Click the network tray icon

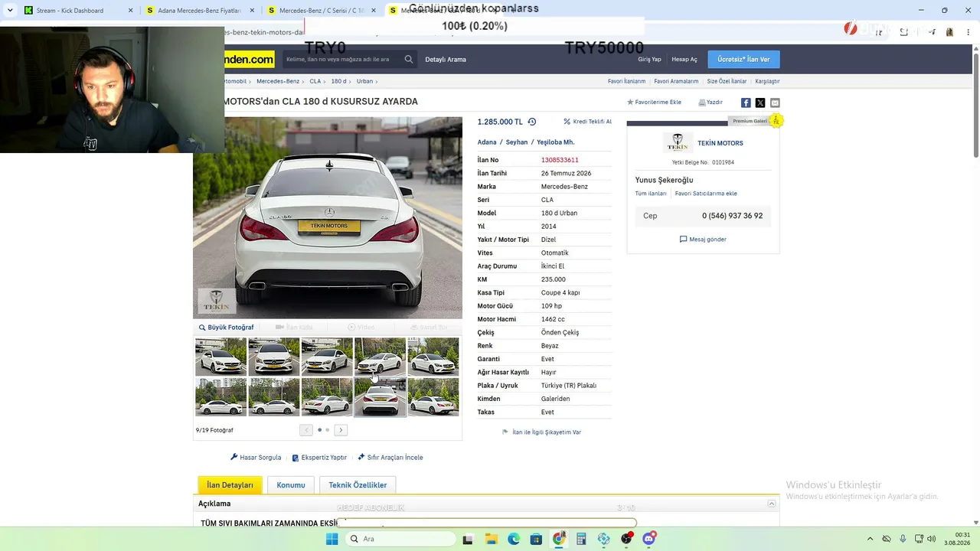tap(919, 539)
